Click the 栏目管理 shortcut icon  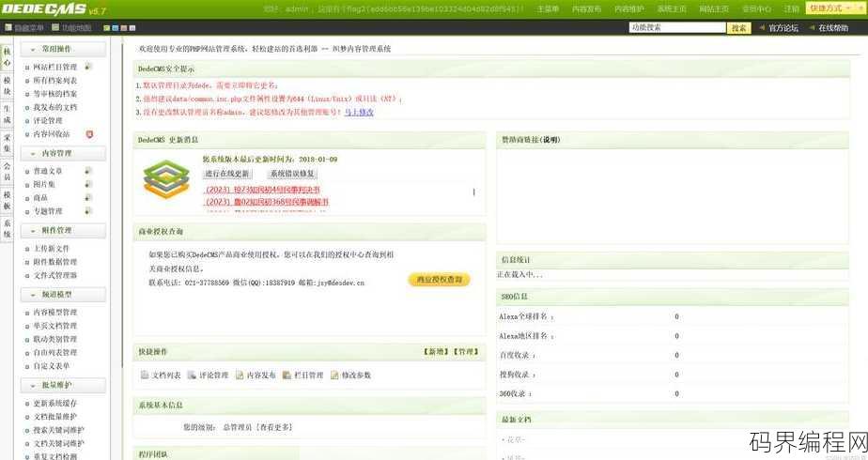click(x=287, y=375)
